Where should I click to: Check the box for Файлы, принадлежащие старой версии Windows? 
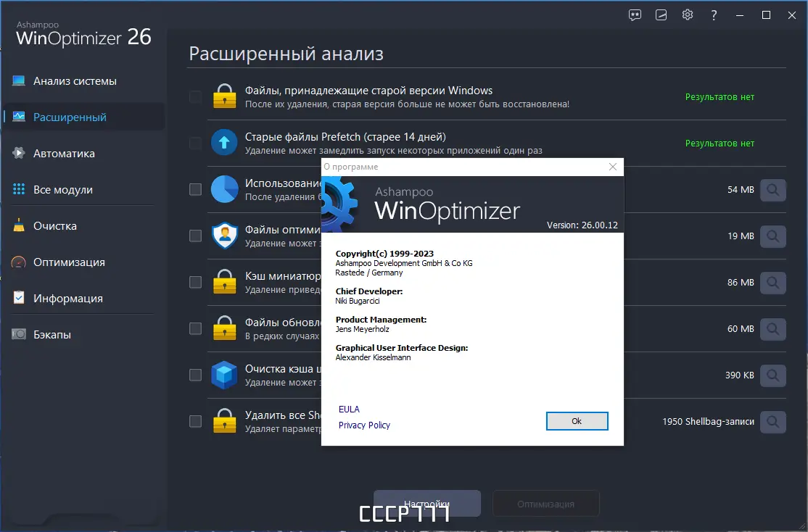click(194, 96)
